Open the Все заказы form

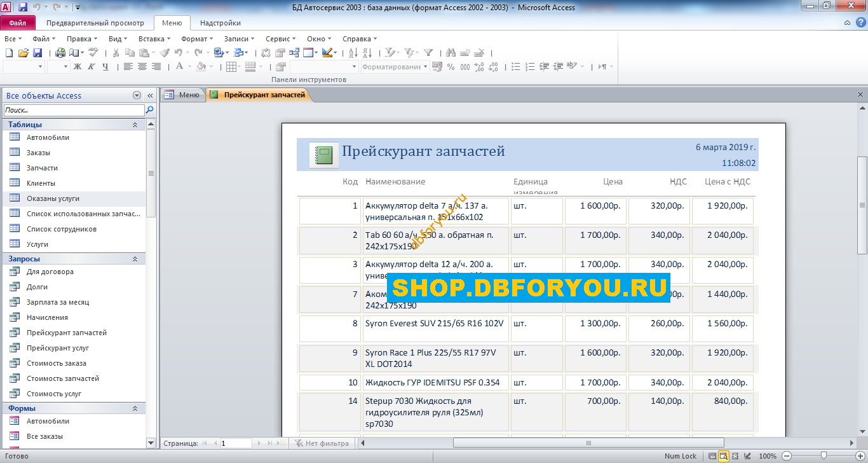click(44, 436)
